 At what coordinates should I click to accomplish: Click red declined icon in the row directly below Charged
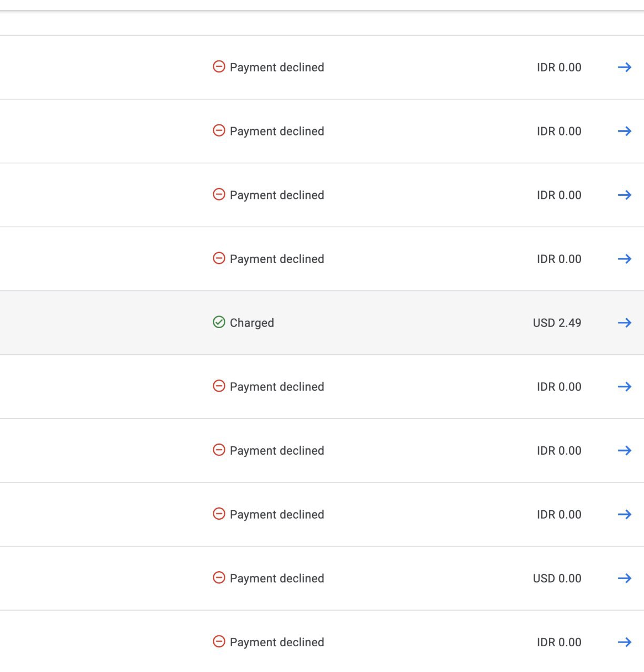point(219,386)
